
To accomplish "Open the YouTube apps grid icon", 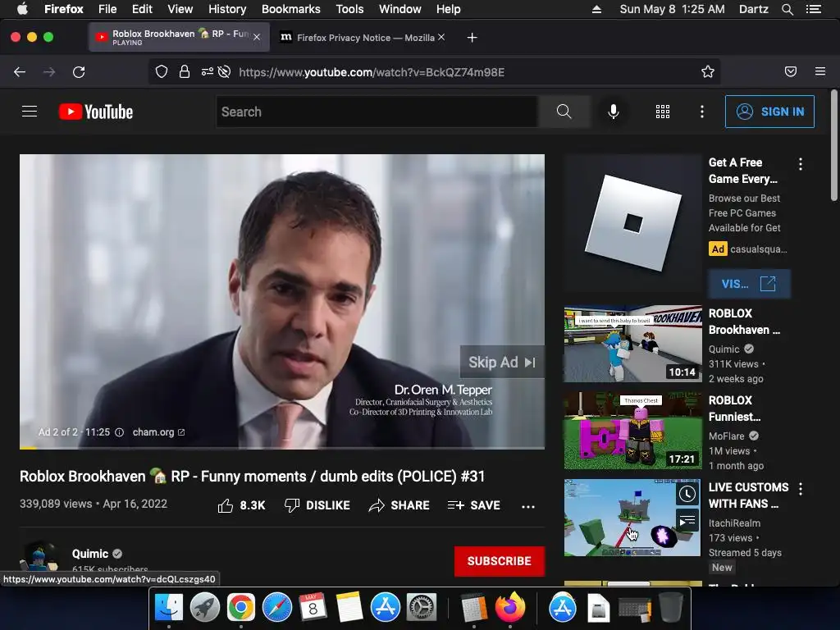I will [663, 112].
